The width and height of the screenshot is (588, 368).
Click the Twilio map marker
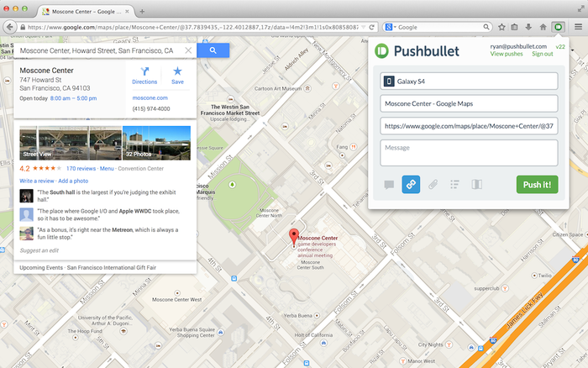534,276
